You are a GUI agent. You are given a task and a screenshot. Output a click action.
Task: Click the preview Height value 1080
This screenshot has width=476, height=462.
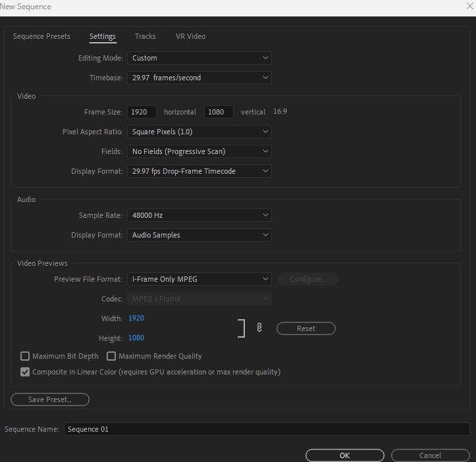tap(136, 338)
